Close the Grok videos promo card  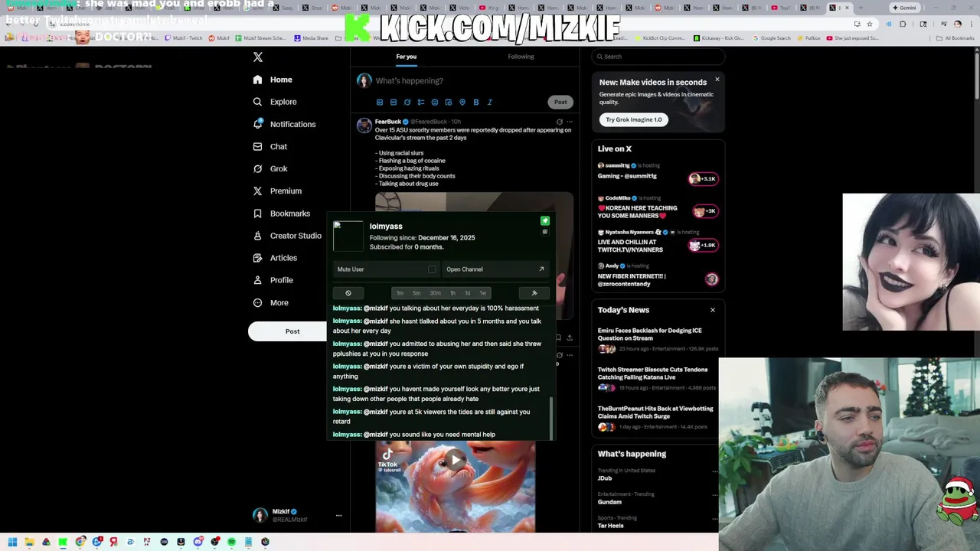point(717,80)
